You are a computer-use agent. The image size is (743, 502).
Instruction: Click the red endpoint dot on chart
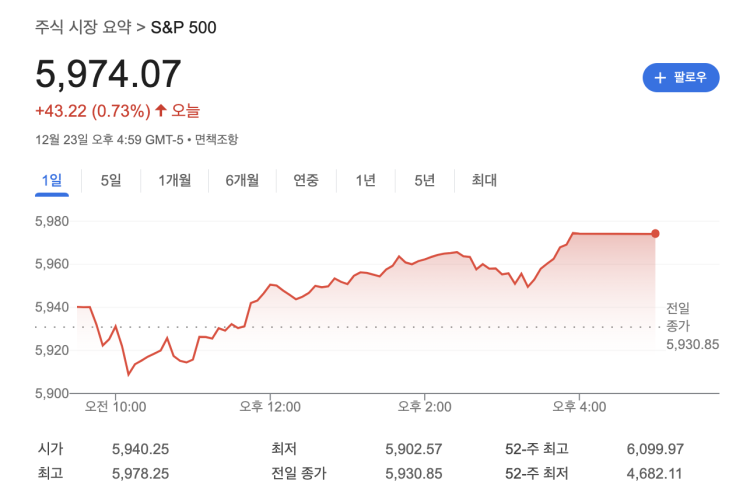point(655,234)
